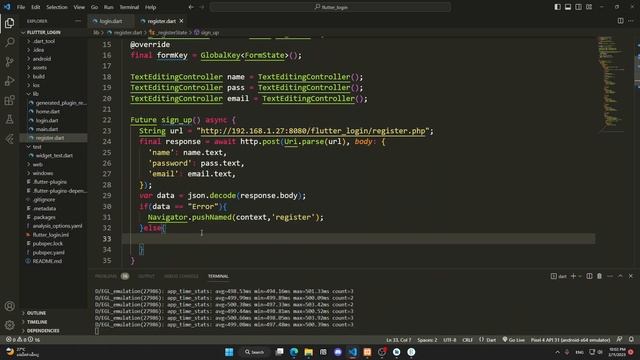Toggle the primary sidebar layout button
This screenshot has width=640, height=360.
558,7
